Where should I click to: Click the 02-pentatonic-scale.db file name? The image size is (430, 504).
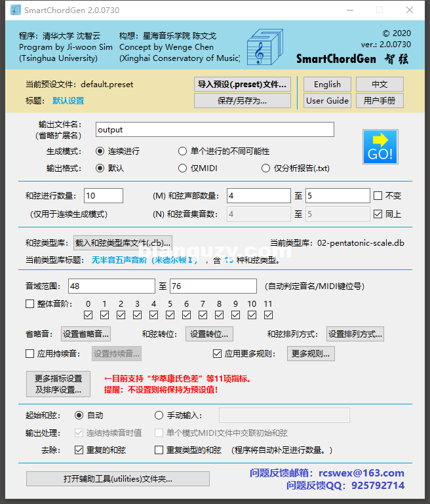click(x=361, y=243)
